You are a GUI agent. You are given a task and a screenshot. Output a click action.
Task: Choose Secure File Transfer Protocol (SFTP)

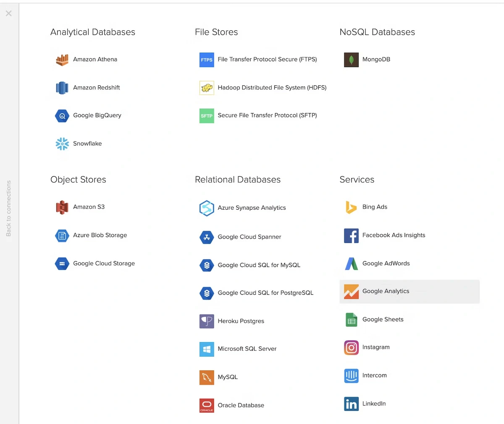coord(267,116)
